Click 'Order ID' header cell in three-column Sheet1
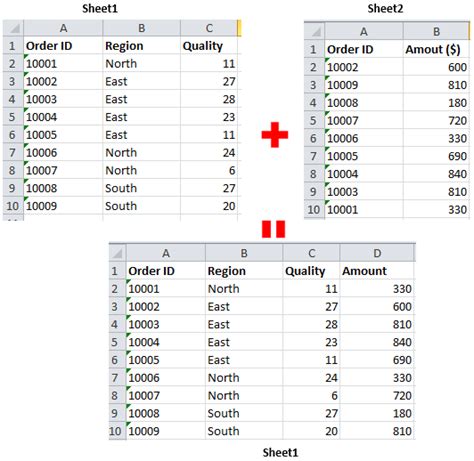 pos(63,46)
